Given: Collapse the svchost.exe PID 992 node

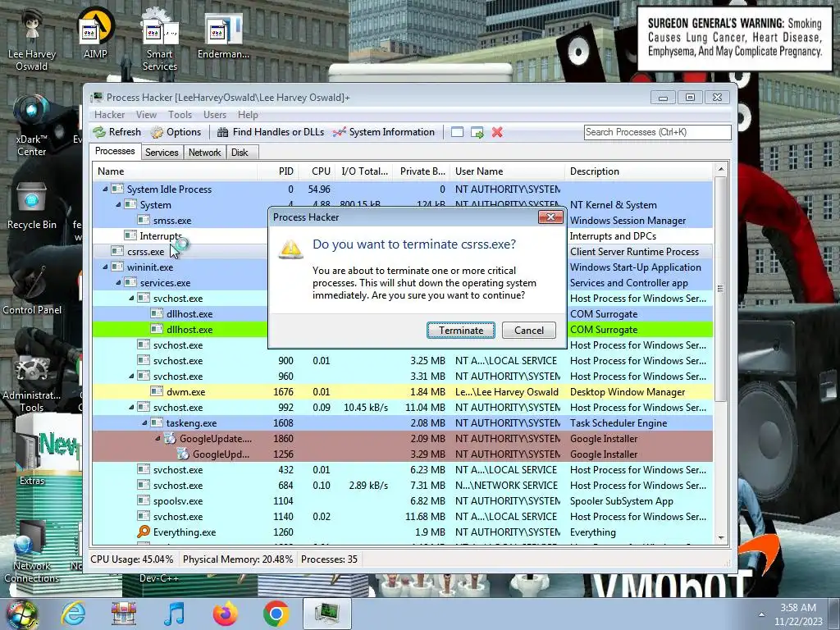Looking at the screenshot, I should click(x=131, y=407).
